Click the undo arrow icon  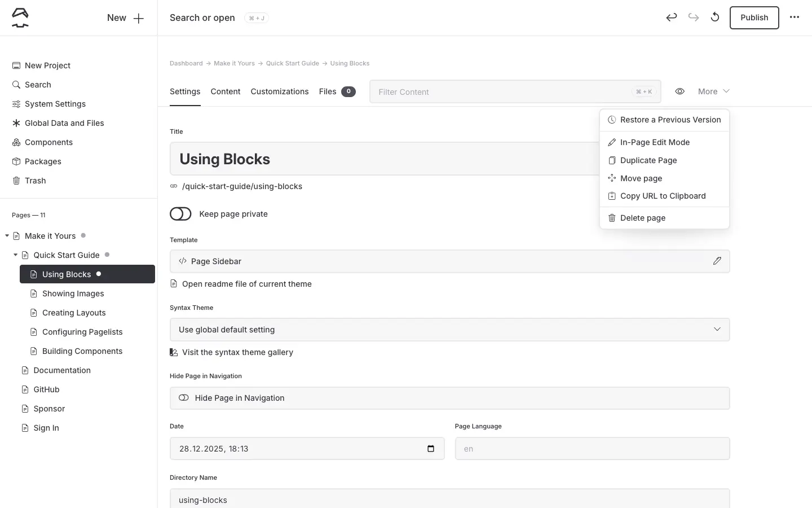671,17
